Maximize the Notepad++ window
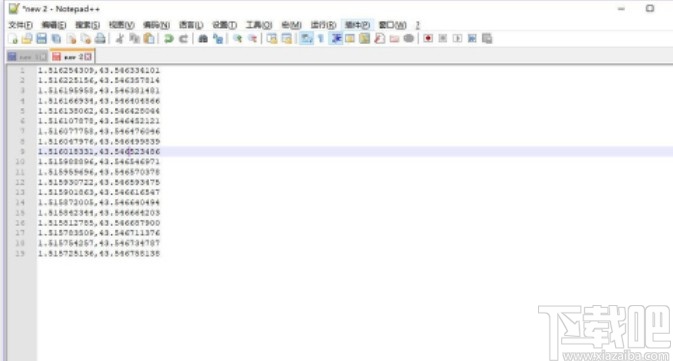Viewport: 673px width, 361px height. (650, 9)
